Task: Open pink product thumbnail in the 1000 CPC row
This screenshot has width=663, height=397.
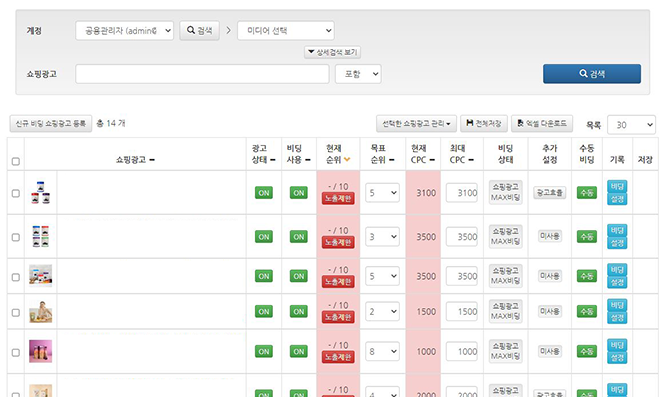Action: click(41, 351)
